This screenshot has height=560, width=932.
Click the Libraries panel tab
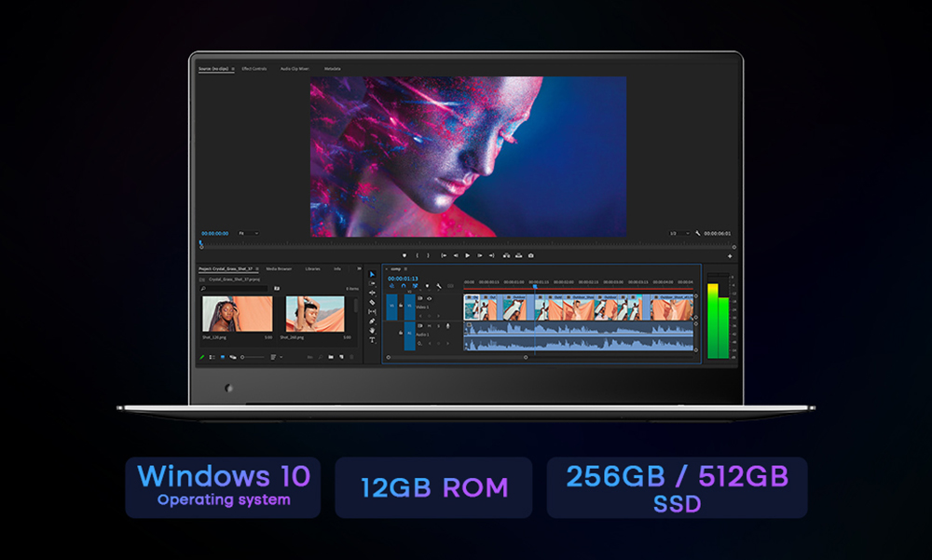coord(312,268)
